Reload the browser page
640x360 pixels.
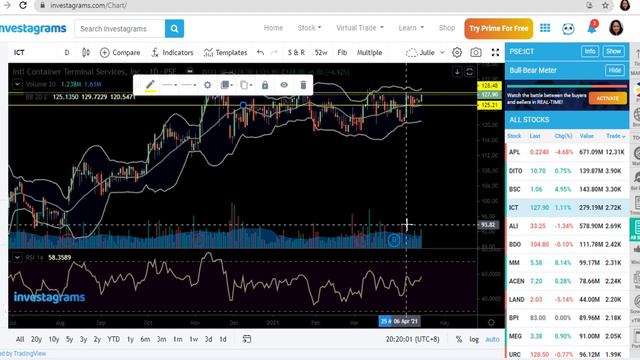point(23,5)
